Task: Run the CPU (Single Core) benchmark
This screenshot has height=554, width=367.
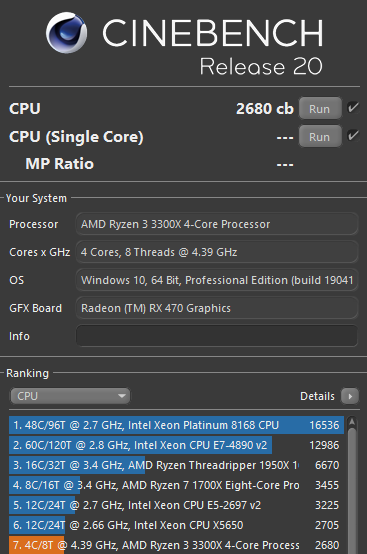Action: click(x=320, y=136)
